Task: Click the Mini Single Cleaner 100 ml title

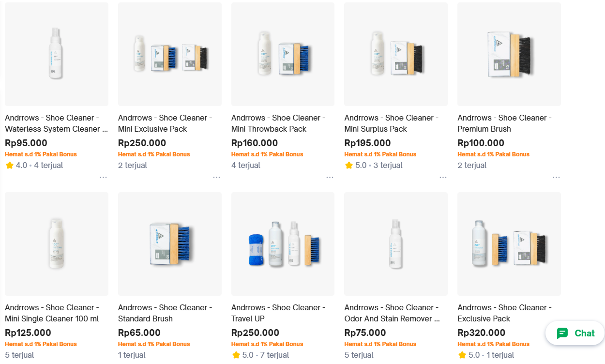Action: pyautogui.click(x=52, y=313)
